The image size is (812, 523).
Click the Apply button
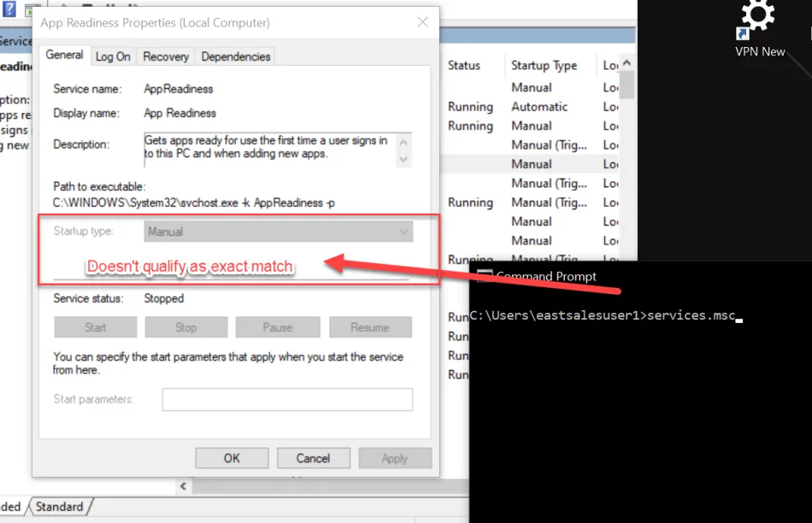pyautogui.click(x=394, y=458)
